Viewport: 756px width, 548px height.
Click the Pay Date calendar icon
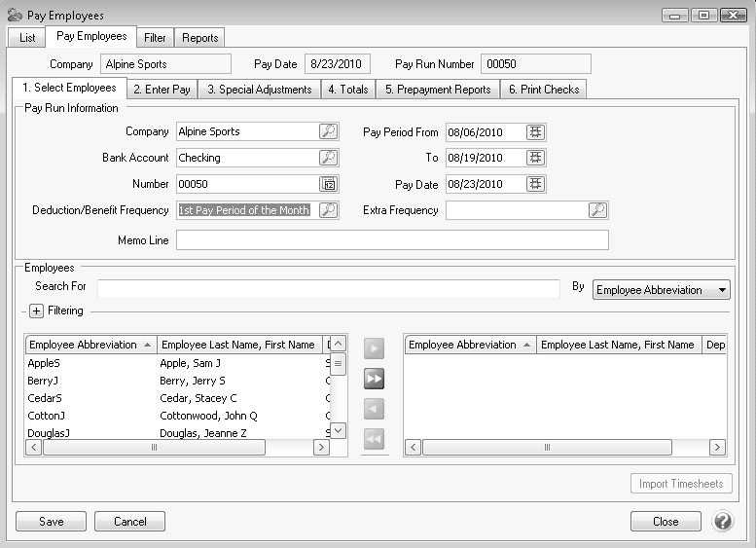[x=535, y=184]
